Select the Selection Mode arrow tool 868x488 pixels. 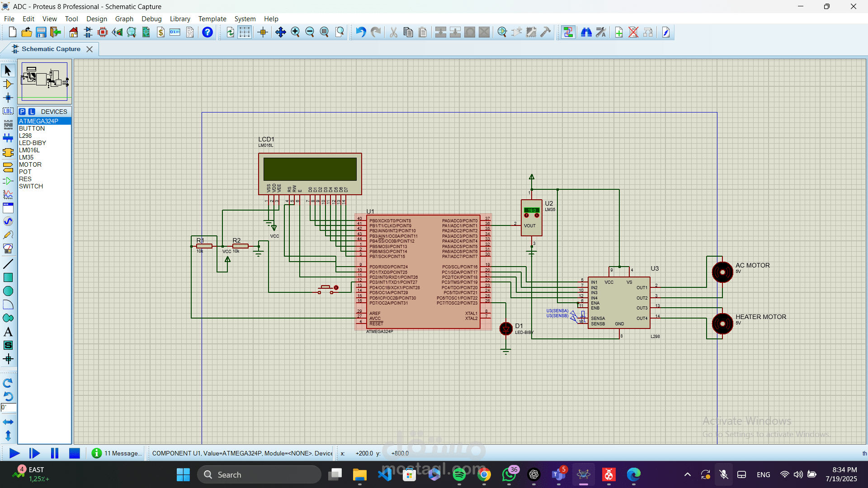click(x=8, y=70)
